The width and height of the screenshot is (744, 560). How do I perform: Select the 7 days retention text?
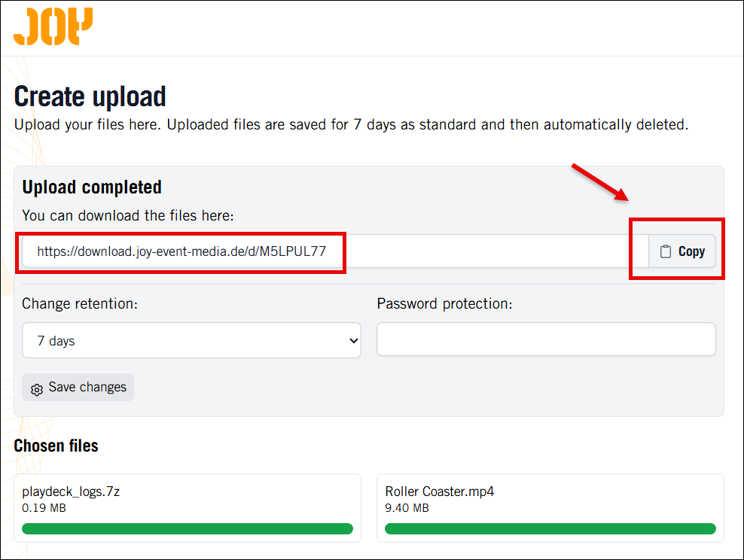(56, 341)
